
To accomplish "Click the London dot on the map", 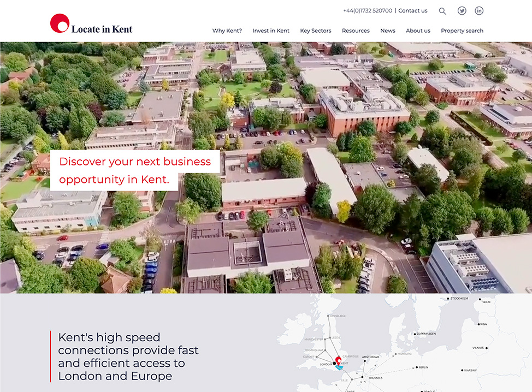I will point(334,364).
